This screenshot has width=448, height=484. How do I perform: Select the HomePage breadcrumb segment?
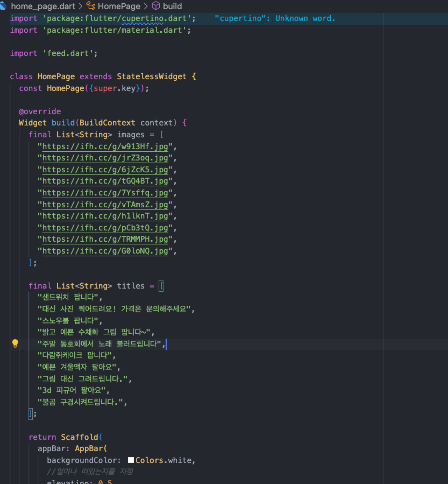pyautogui.click(x=119, y=6)
